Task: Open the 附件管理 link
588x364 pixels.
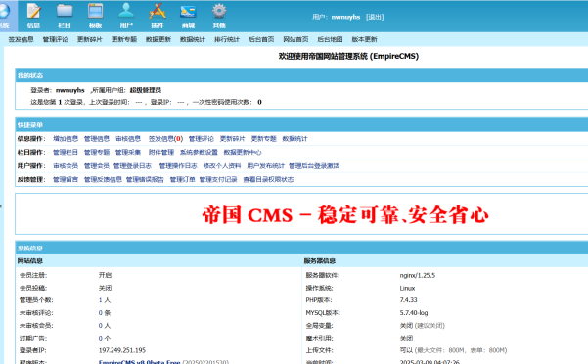Action: pos(161,153)
